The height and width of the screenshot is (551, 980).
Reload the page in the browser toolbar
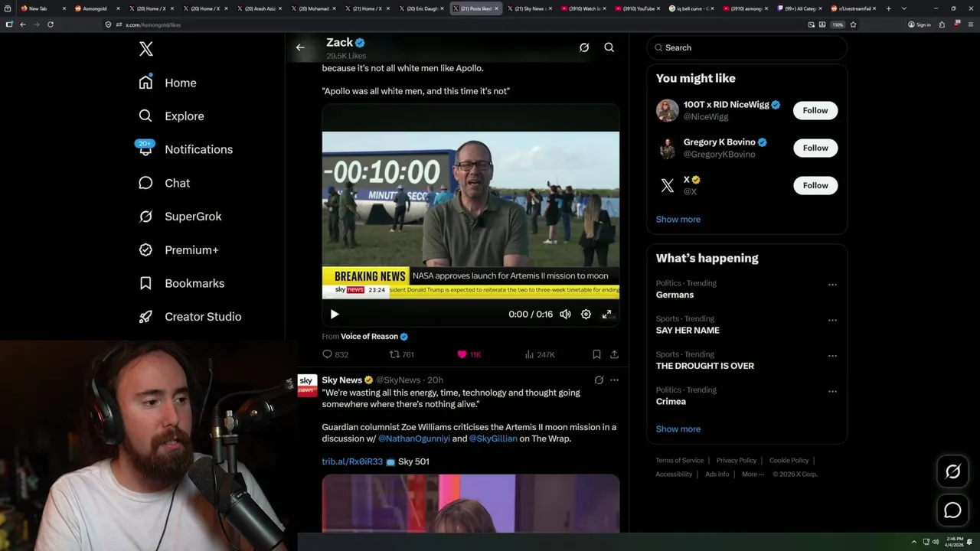51,24
